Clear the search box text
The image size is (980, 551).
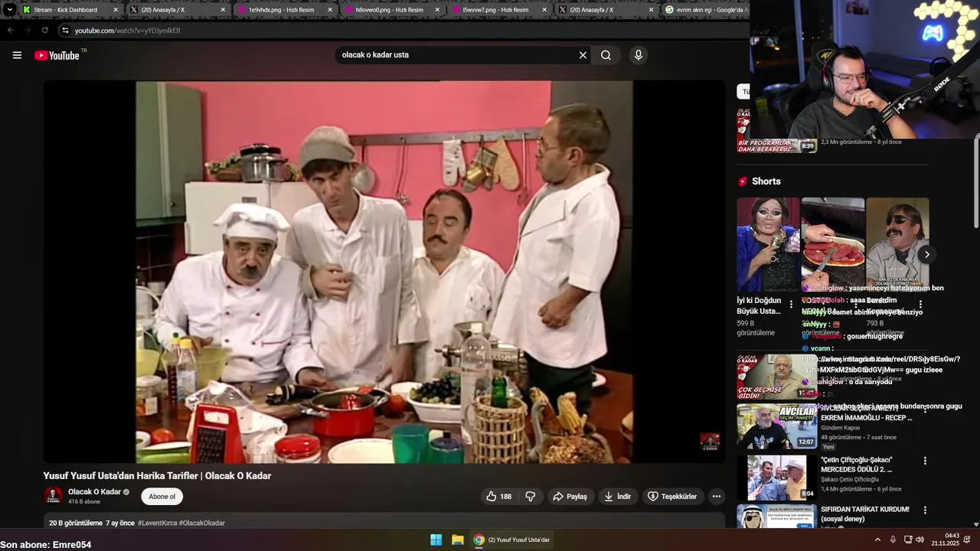click(583, 55)
